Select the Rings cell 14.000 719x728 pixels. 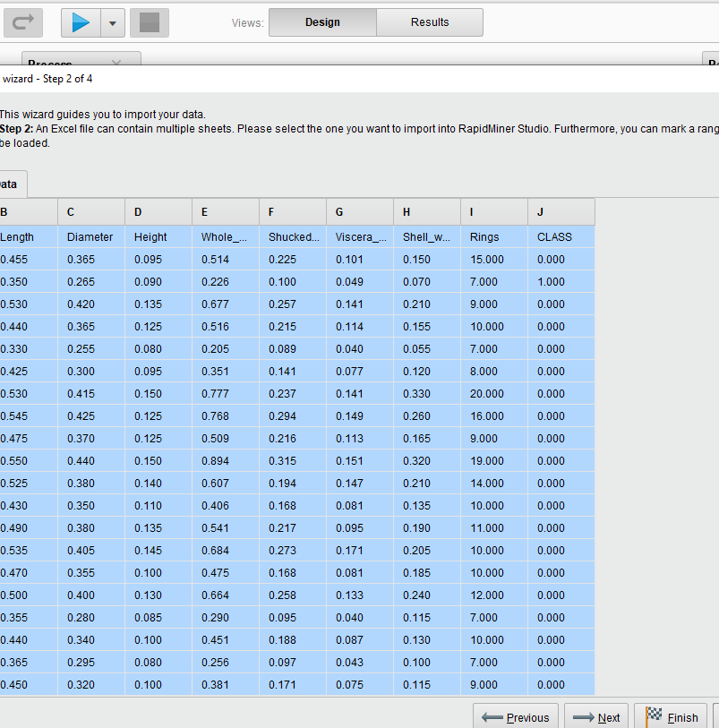coord(494,484)
